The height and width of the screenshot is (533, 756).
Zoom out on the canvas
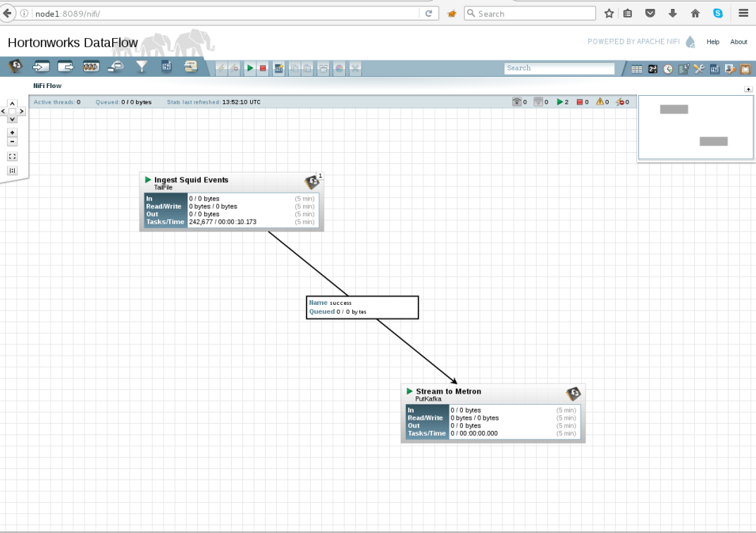13,142
